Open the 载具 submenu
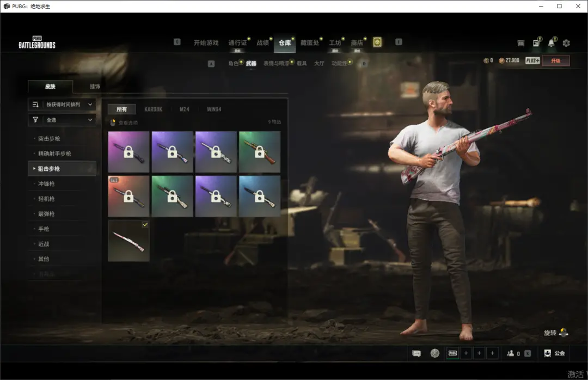 click(x=302, y=63)
